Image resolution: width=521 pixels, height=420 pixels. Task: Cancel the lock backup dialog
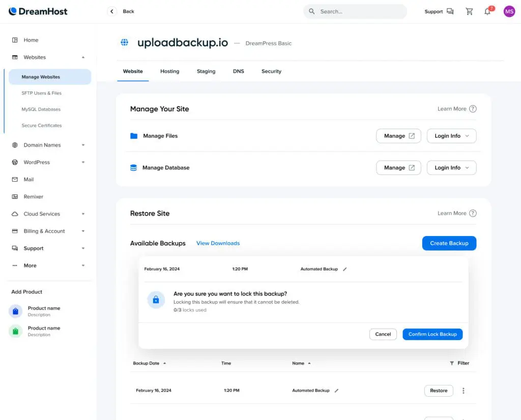(383, 335)
